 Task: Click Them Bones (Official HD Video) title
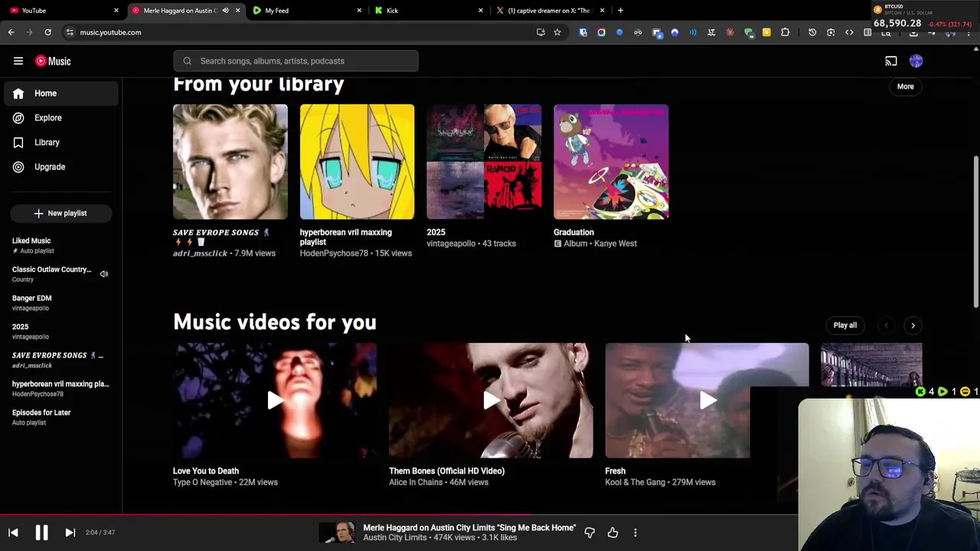446,471
